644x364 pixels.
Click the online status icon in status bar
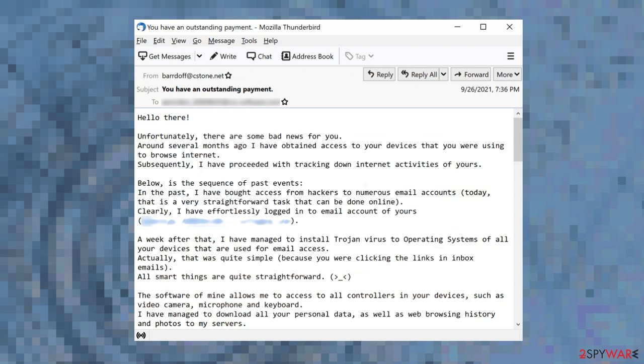tap(141, 335)
